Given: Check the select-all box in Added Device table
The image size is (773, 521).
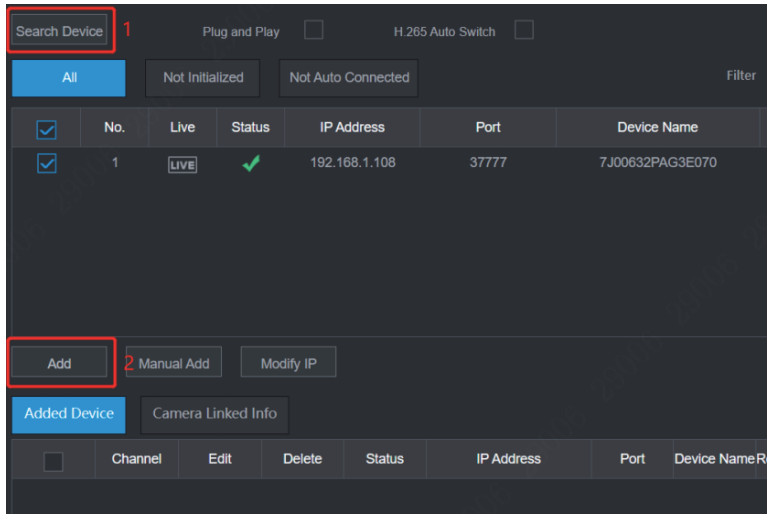Looking at the screenshot, I should (53, 460).
